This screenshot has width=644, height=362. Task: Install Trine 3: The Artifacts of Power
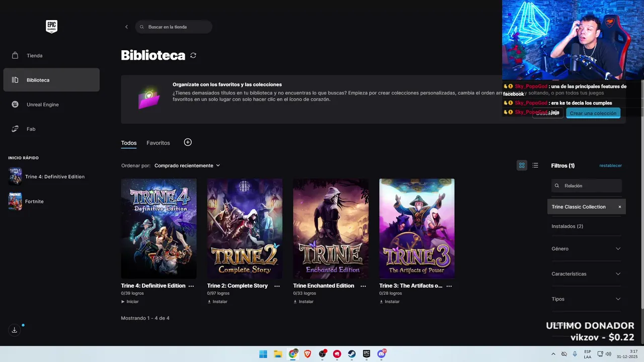point(389,302)
